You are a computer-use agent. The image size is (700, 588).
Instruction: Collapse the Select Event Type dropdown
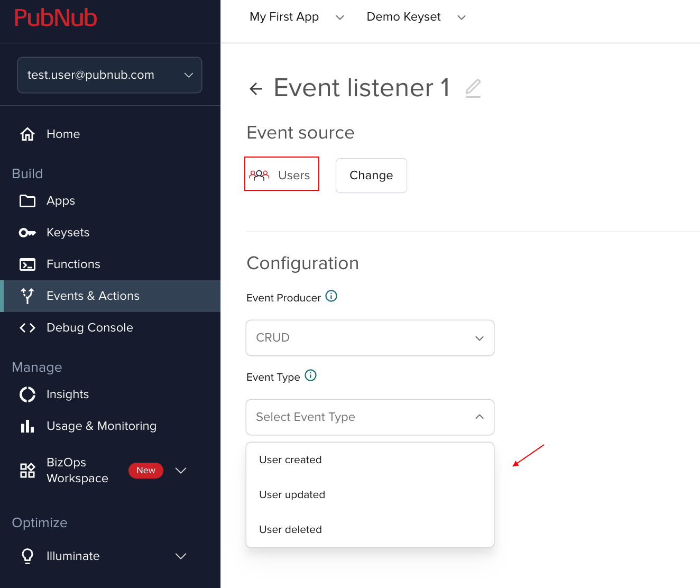pos(479,417)
